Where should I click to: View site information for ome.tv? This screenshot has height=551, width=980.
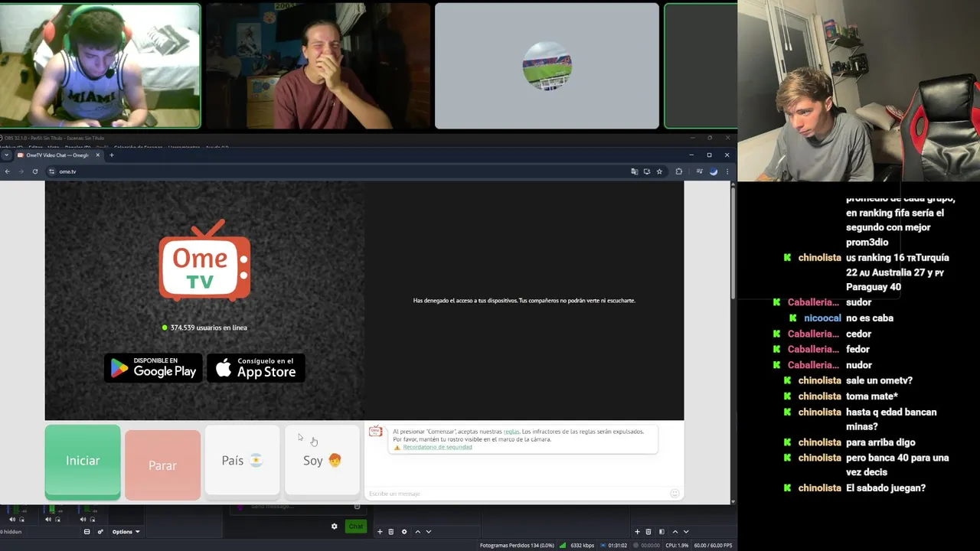click(52, 171)
